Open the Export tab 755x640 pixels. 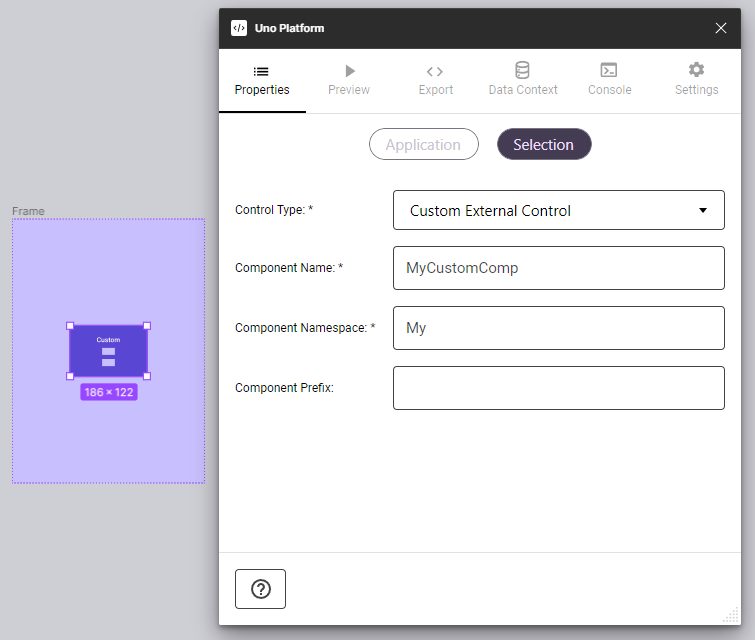pos(435,81)
